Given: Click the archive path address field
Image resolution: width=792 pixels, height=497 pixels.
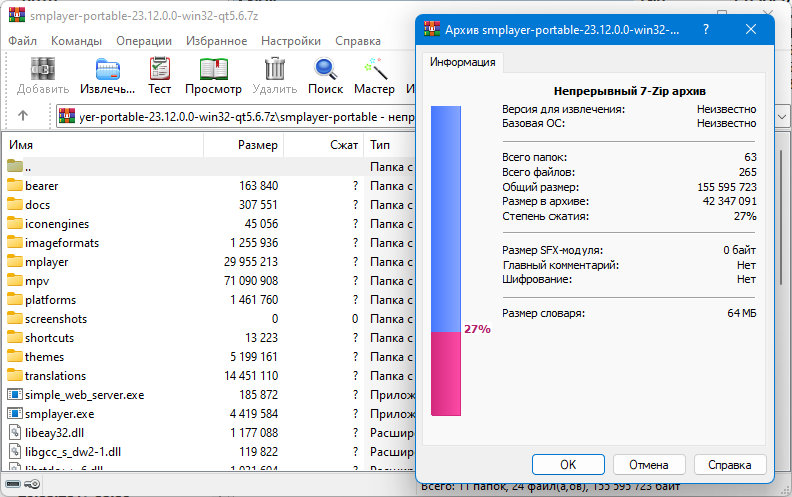Looking at the screenshot, I should click(x=236, y=117).
